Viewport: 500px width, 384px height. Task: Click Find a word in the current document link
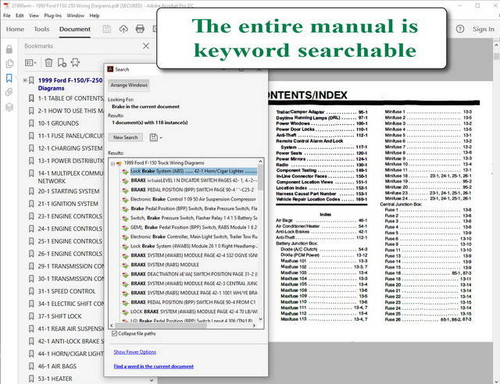click(x=153, y=366)
